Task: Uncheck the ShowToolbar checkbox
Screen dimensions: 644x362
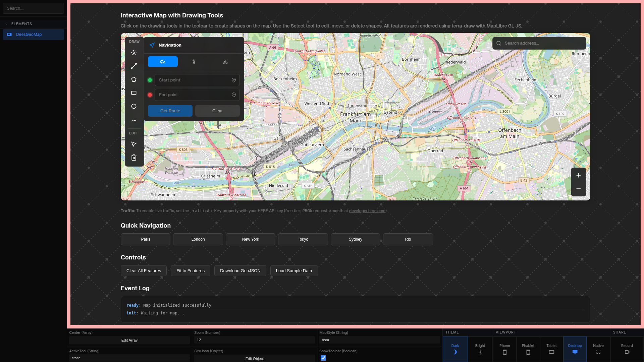Action: [x=323, y=358]
